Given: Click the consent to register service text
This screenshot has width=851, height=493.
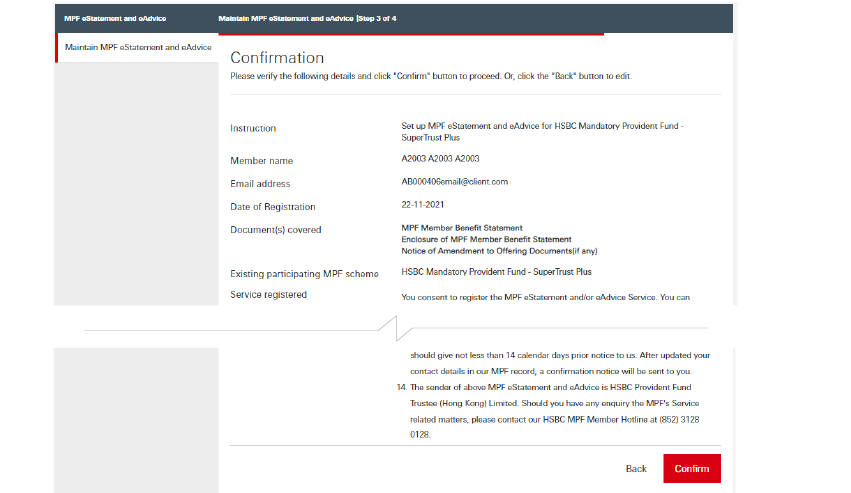Looking at the screenshot, I should [545, 297].
